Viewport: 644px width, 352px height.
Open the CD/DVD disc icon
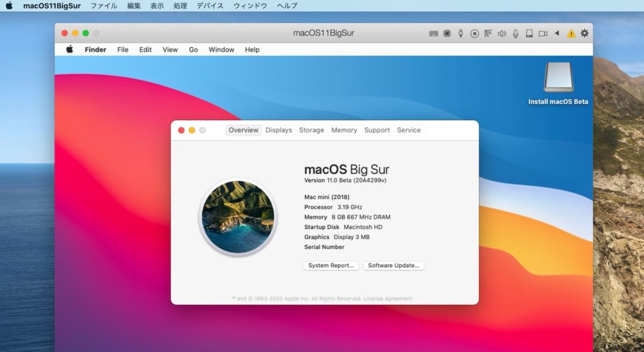coord(475,33)
